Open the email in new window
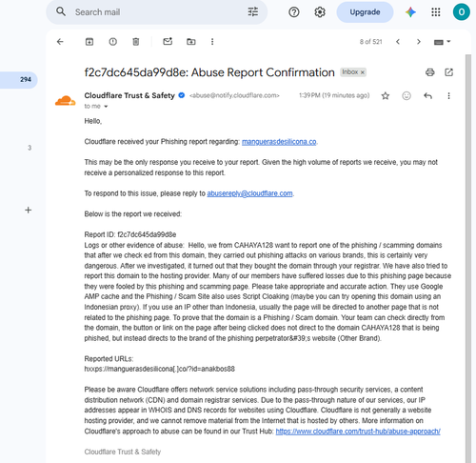The height and width of the screenshot is (463, 476). [x=448, y=72]
